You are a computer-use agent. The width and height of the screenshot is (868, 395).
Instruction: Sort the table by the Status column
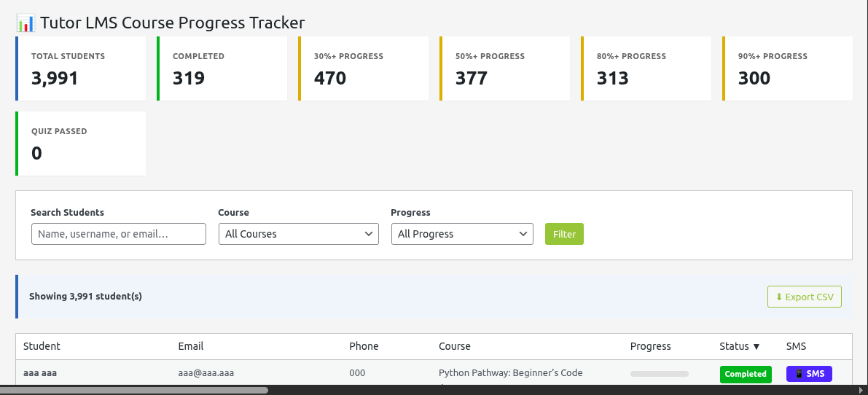(x=740, y=346)
